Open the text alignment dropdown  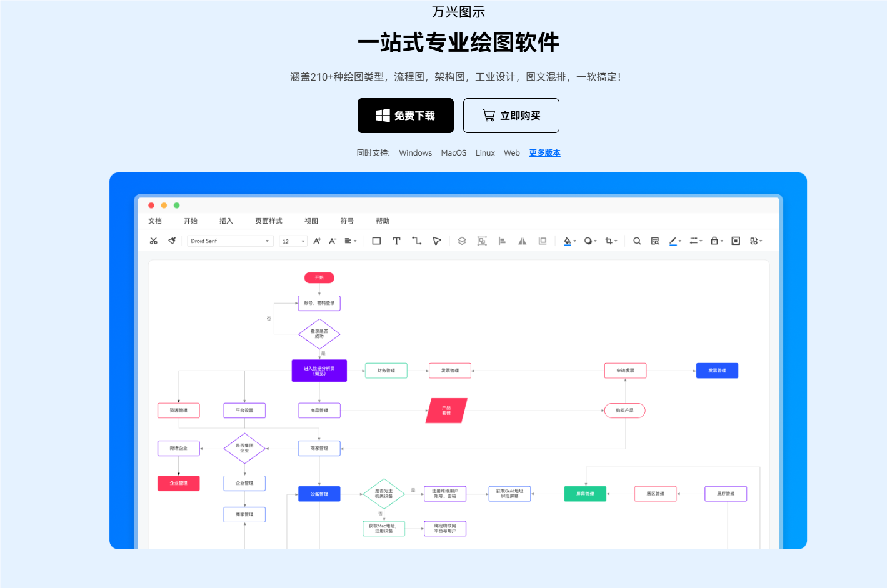click(x=350, y=241)
